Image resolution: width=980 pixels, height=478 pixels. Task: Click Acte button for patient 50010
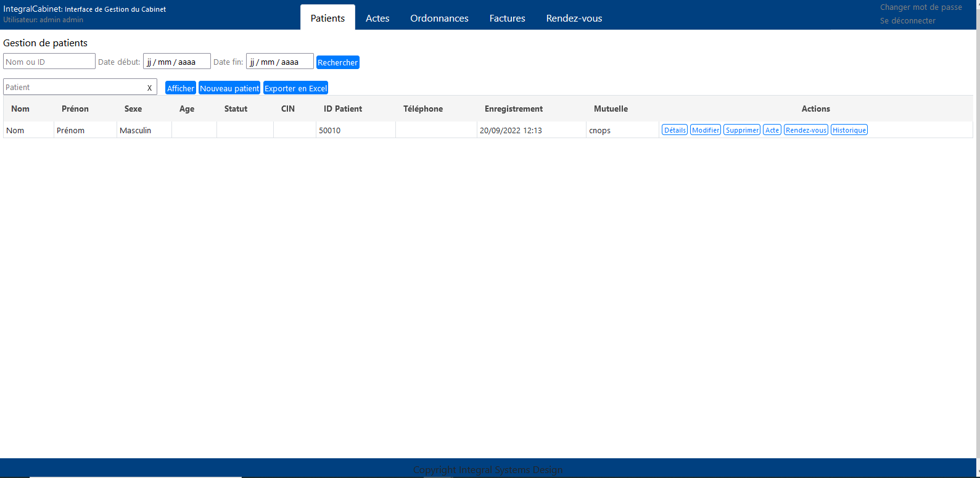(x=772, y=130)
